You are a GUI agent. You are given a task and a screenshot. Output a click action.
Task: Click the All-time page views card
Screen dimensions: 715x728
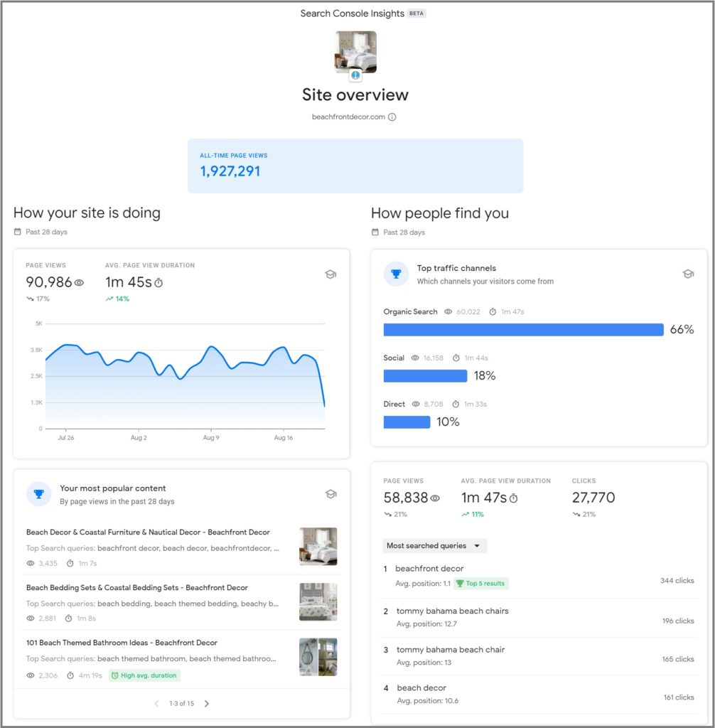355,166
